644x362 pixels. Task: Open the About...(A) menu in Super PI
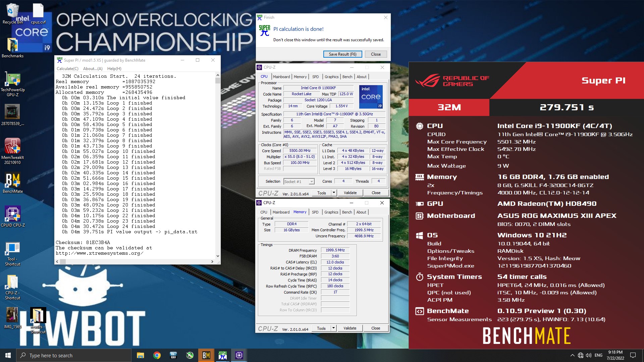(93, 68)
